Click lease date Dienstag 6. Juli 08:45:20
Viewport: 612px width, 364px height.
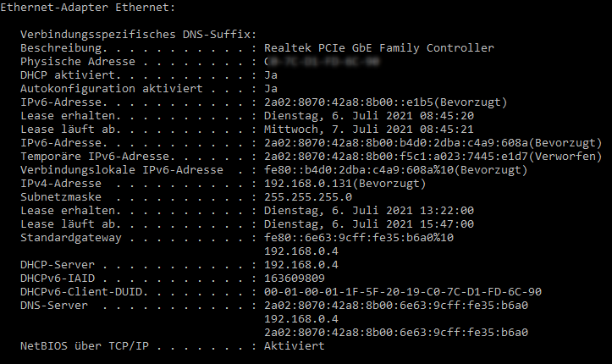click(368, 115)
